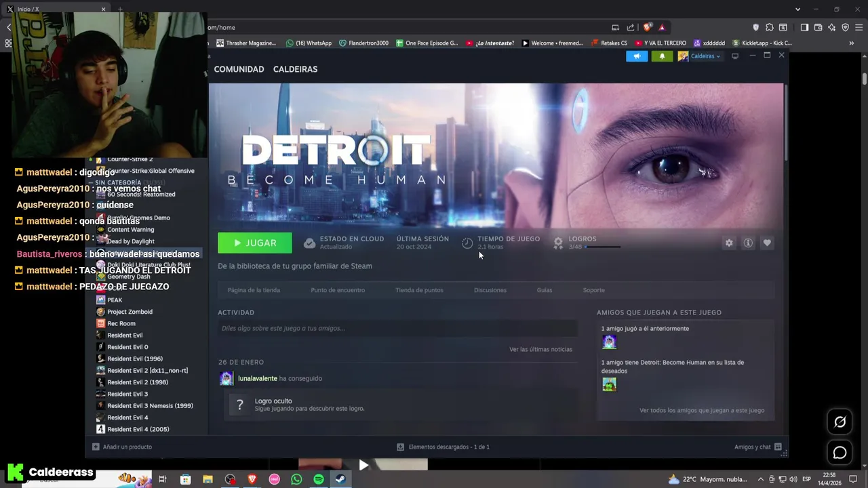Click the Logros achievements gear icon
The width and height of the screenshot is (868, 488).
(x=558, y=243)
